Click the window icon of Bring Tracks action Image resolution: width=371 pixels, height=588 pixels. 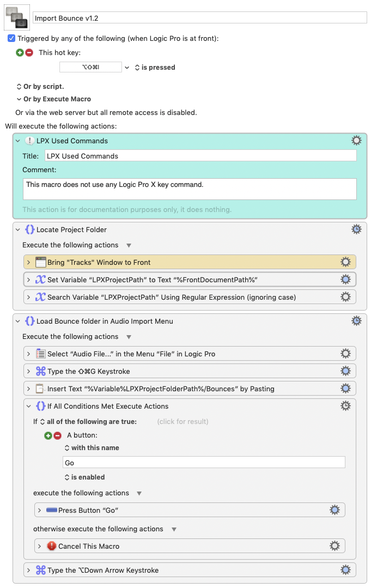(x=40, y=262)
